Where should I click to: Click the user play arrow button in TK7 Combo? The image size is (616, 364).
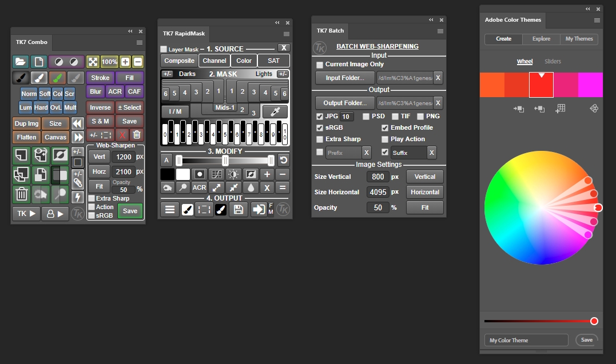[x=55, y=214]
